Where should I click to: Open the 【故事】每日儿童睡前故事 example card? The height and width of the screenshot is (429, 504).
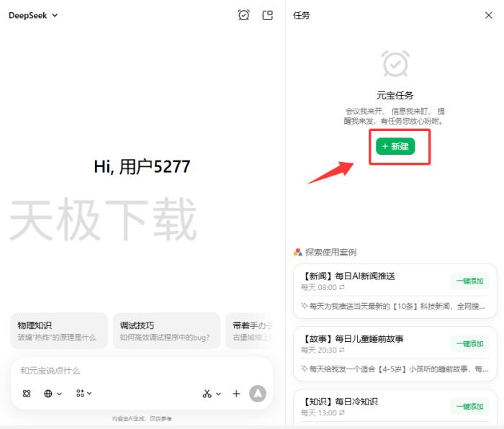click(x=367, y=339)
